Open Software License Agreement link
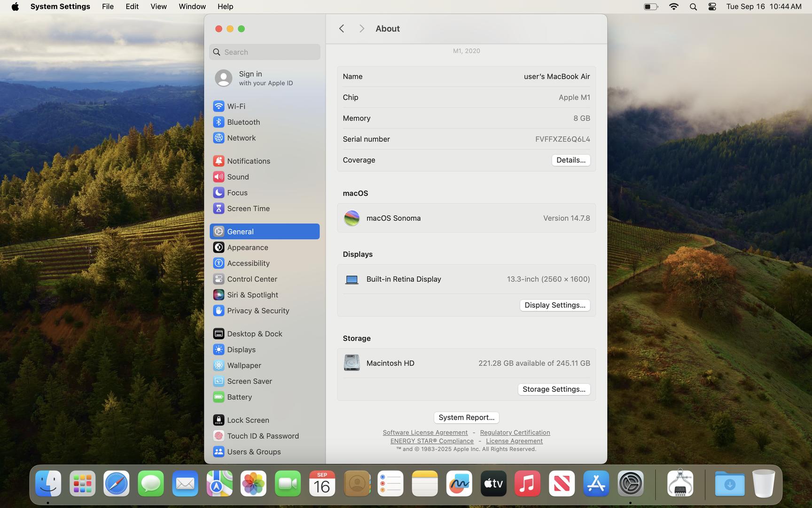Image resolution: width=812 pixels, height=508 pixels. click(425, 432)
